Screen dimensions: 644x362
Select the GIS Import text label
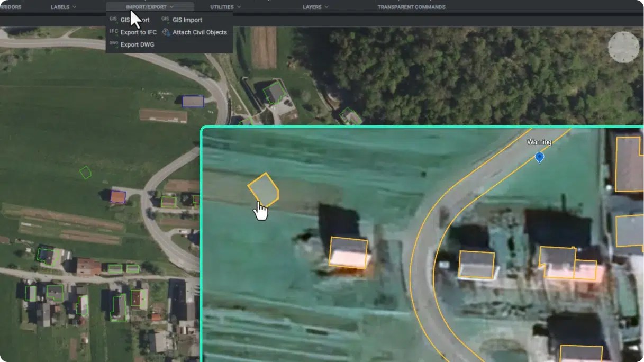(187, 20)
